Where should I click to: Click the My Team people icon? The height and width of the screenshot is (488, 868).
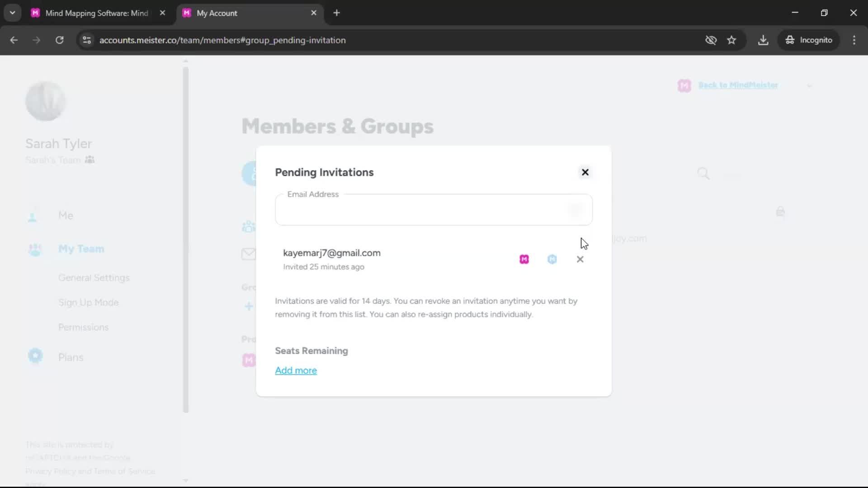pos(35,249)
